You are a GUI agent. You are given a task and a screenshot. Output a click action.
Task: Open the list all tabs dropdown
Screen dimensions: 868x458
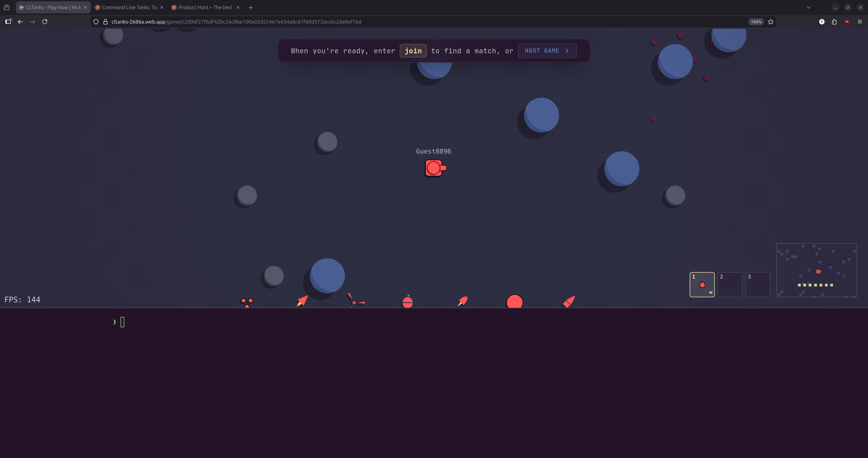coord(808,7)
